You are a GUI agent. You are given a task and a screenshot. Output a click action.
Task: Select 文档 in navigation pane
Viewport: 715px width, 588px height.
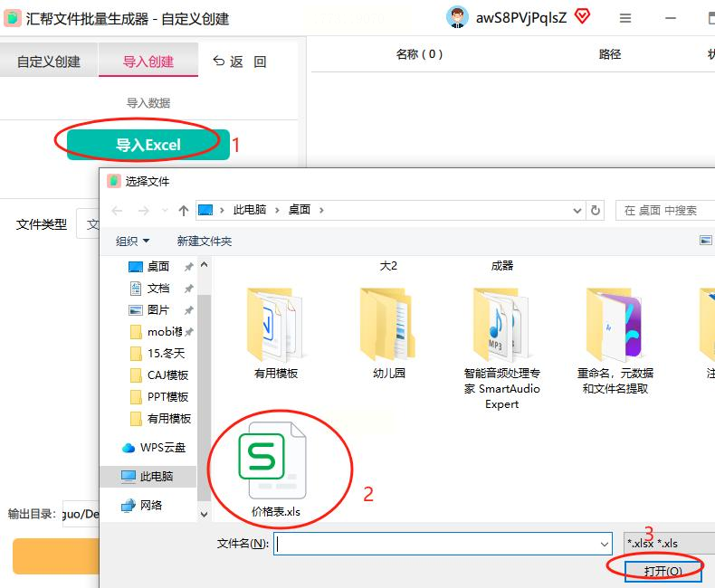coord(157,288)
